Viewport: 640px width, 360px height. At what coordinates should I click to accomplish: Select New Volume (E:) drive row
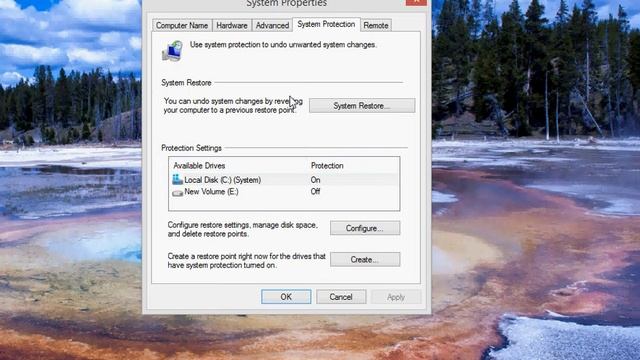pos(284,191)
